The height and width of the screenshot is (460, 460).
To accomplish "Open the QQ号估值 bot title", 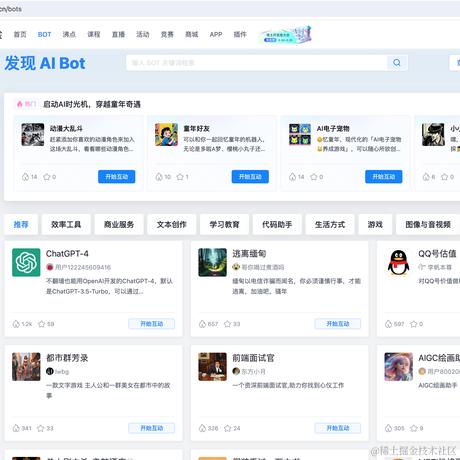I will click(437, 254).
